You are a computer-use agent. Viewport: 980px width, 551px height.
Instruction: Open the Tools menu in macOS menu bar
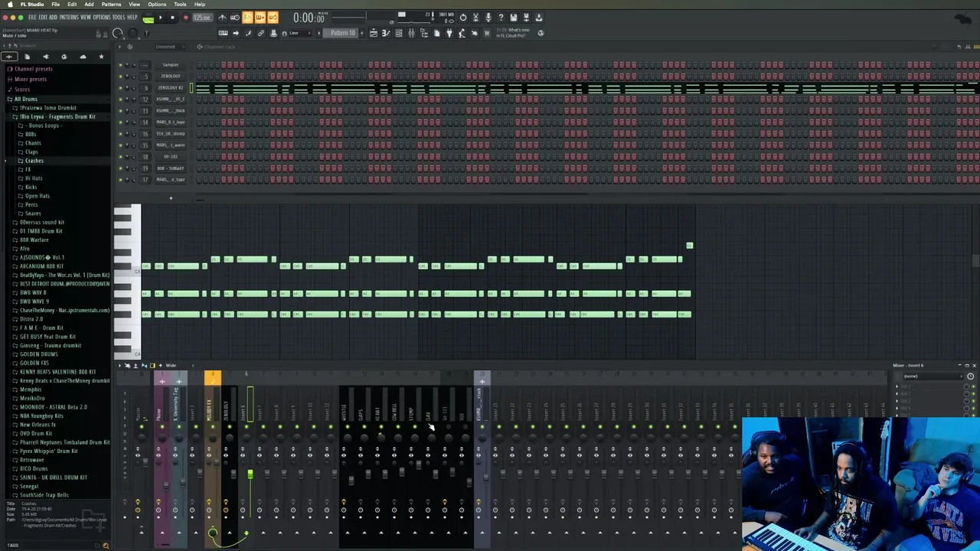point(180,4)
